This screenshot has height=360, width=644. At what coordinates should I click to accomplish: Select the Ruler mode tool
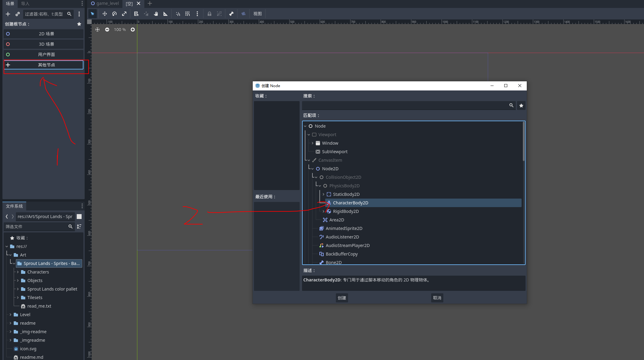click(165, 14)
